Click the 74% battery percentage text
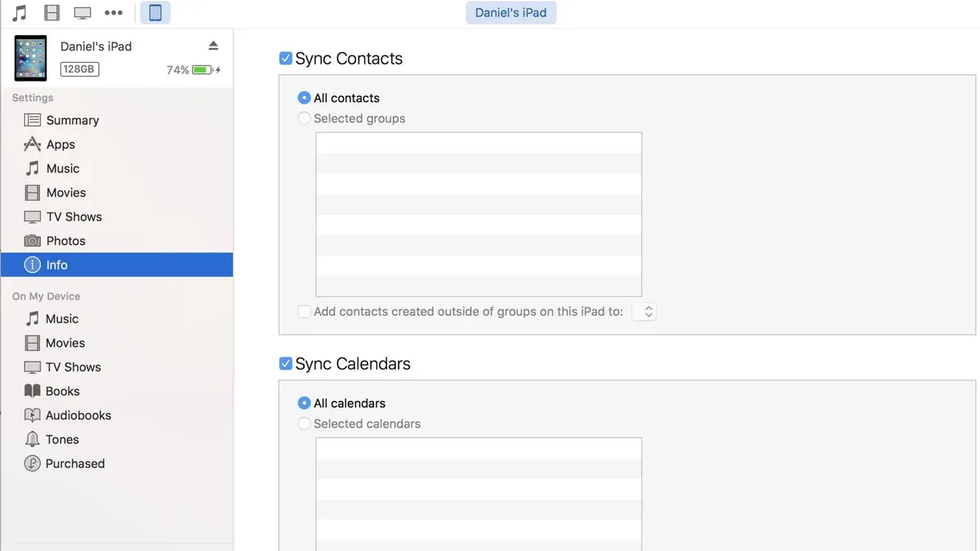The width and height of the screenshot is (980, 551). click(177, 70)
